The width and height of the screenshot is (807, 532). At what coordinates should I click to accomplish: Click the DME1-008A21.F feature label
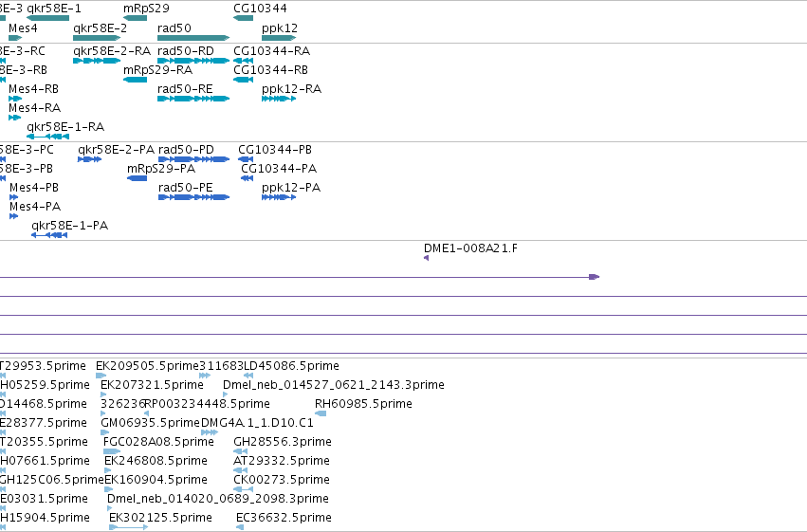(x=470, y=248)
